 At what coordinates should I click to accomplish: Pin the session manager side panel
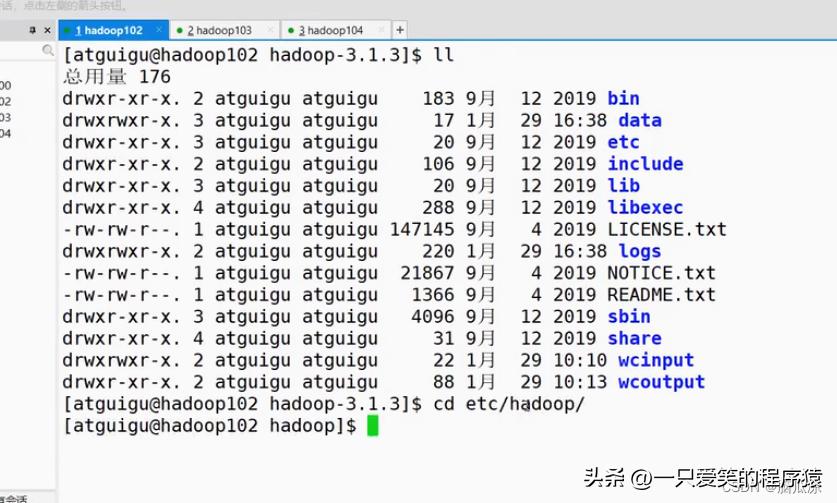(33, 30)
